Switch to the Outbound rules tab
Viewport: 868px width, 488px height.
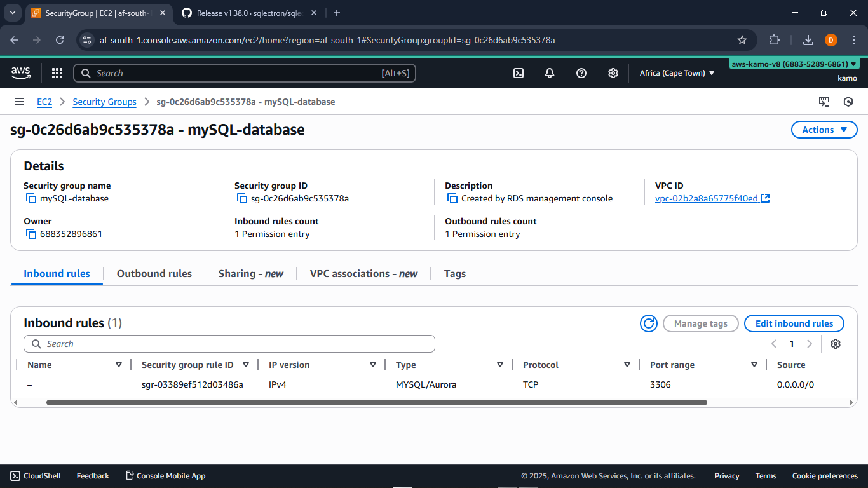[154, 273]
